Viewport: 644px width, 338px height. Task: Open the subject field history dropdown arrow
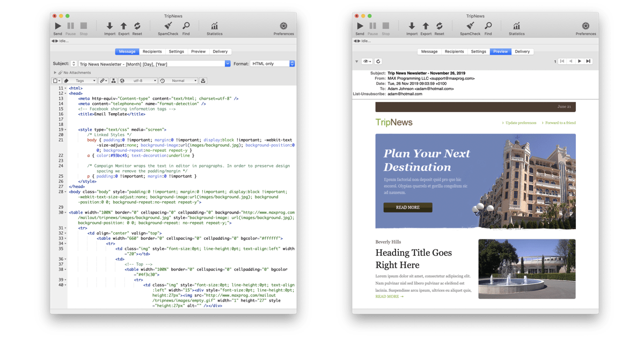tap(228, 64)
